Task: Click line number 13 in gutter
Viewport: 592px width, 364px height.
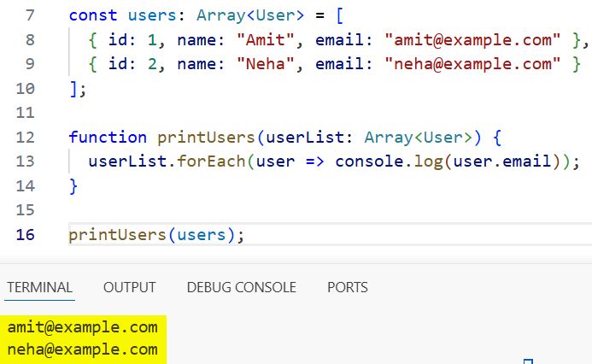Action: 26,161
